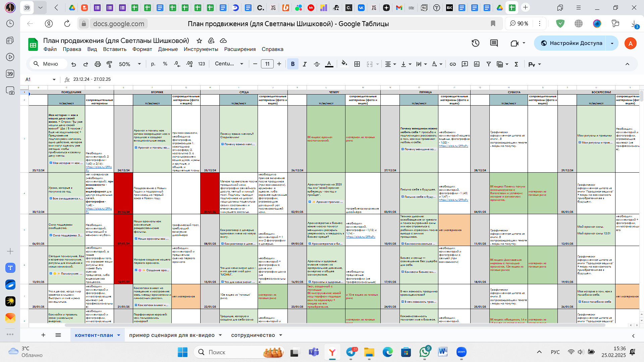Screen dimensions: 644x362
Task: Click the print icon in toolbar
Action: [98, 64]
